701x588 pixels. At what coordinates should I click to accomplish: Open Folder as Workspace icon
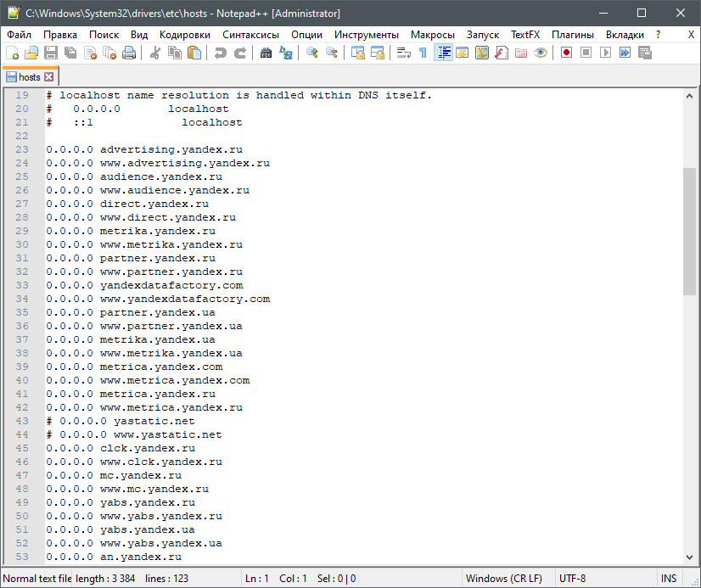coord(521,53)
